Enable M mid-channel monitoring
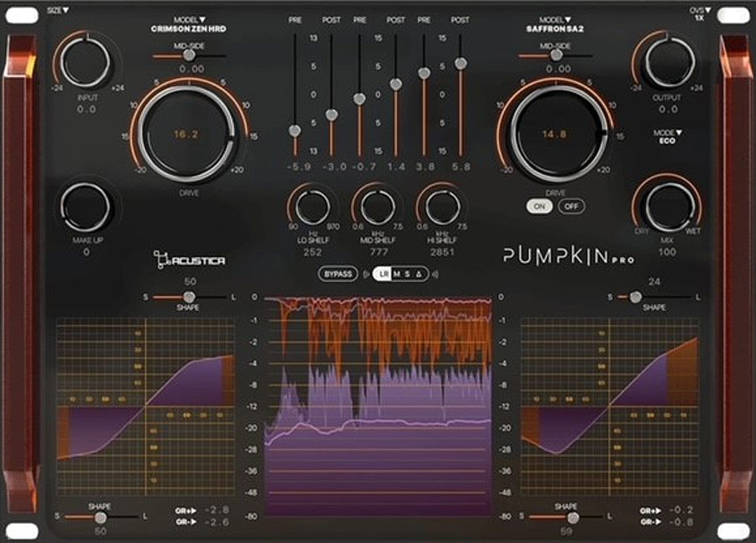Screen dimensions: 756x543 [x=396, y=274]
